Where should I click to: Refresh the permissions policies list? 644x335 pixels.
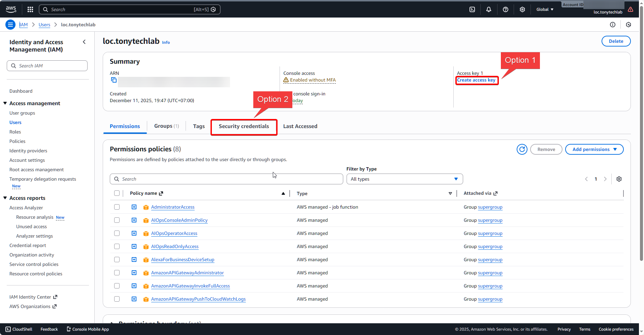click(522, 149)
